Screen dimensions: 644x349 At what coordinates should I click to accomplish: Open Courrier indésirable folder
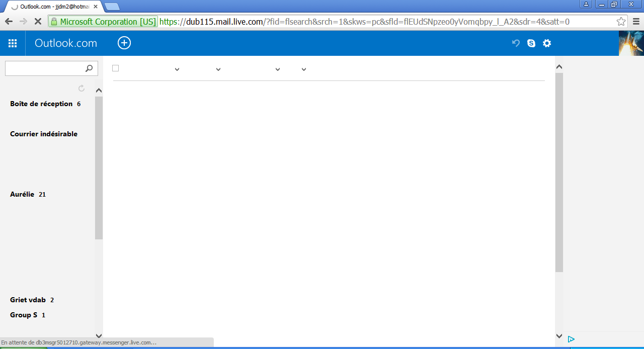coord(44,134)
